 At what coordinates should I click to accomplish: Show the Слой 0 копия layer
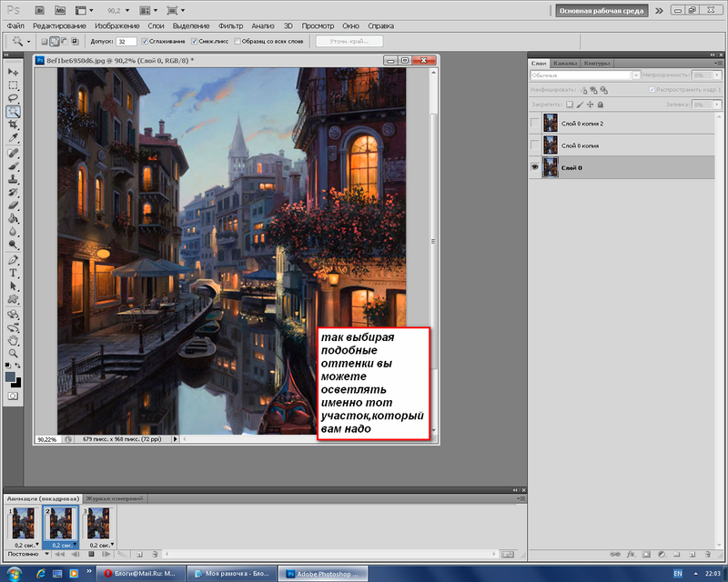click(x=535, y=145)
